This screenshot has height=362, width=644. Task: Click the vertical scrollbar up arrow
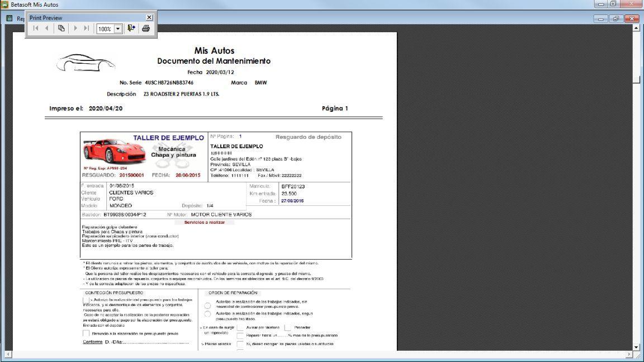pos(636,28)
